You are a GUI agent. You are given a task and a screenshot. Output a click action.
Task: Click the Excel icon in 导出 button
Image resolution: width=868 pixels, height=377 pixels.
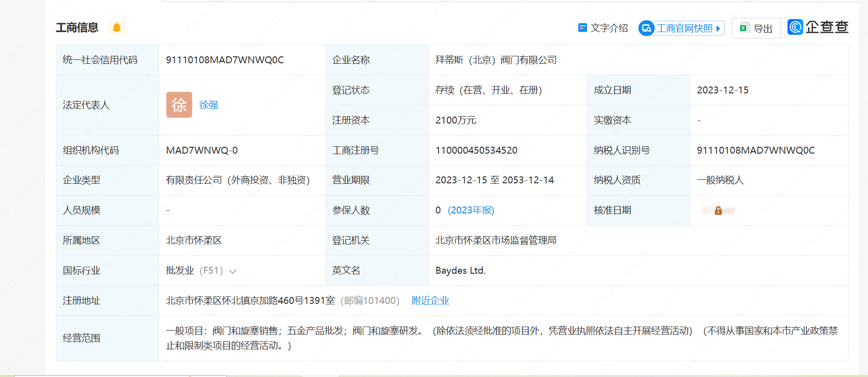745,28
